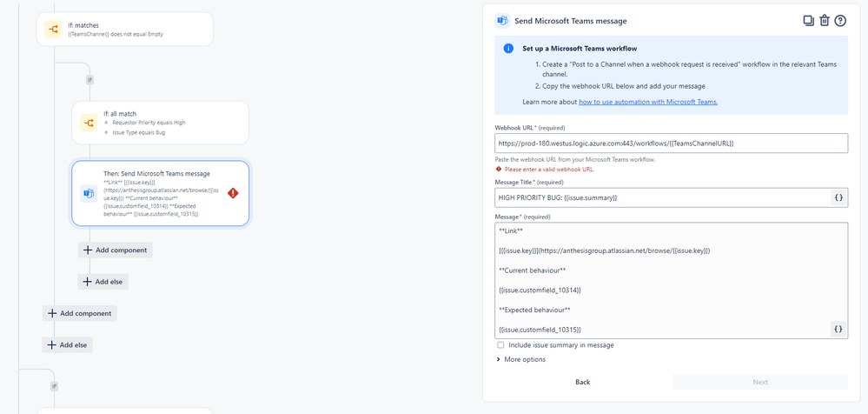Enable Include issue summary in message checkbox
This screenshot has height=414, width=868.
coord(500,344)
